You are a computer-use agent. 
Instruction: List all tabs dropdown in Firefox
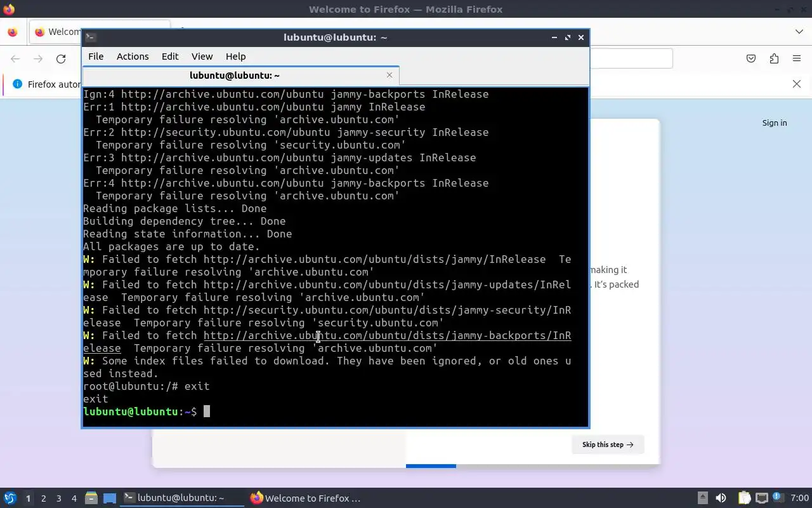[x=799, y=32]
